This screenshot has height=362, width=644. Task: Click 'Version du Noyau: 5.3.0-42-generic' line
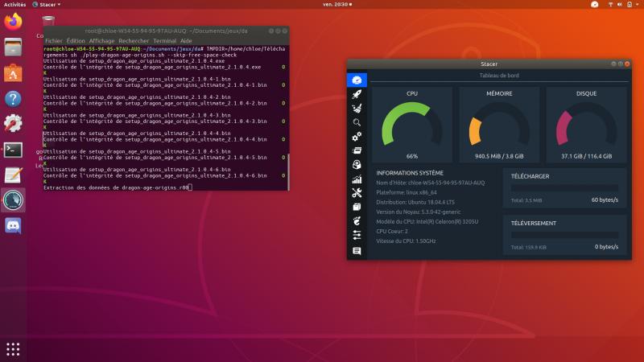[418, 212]
